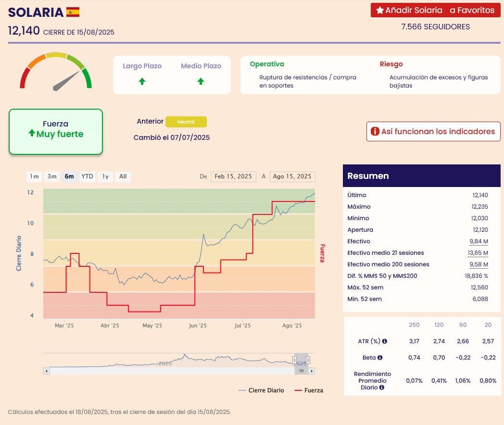Click the info icon next to ATR (%)
The image size is (504, 425).
384,341
